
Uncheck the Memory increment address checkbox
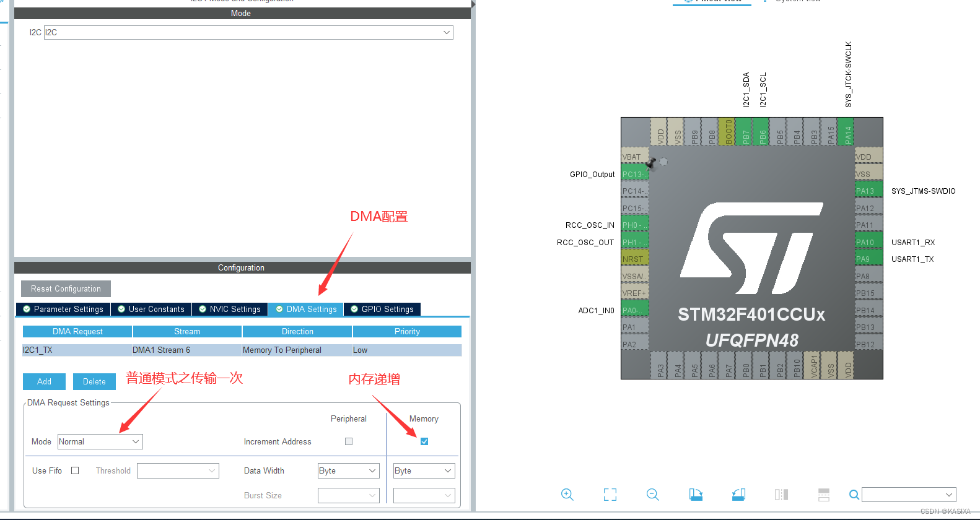pos(424,441)
